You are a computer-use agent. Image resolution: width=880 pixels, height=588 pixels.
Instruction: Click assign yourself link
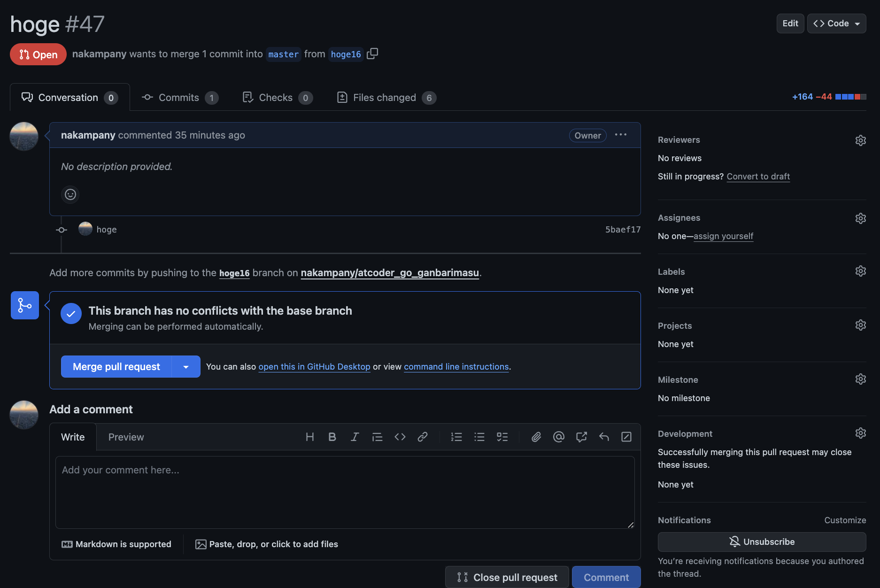coord(723,236)
